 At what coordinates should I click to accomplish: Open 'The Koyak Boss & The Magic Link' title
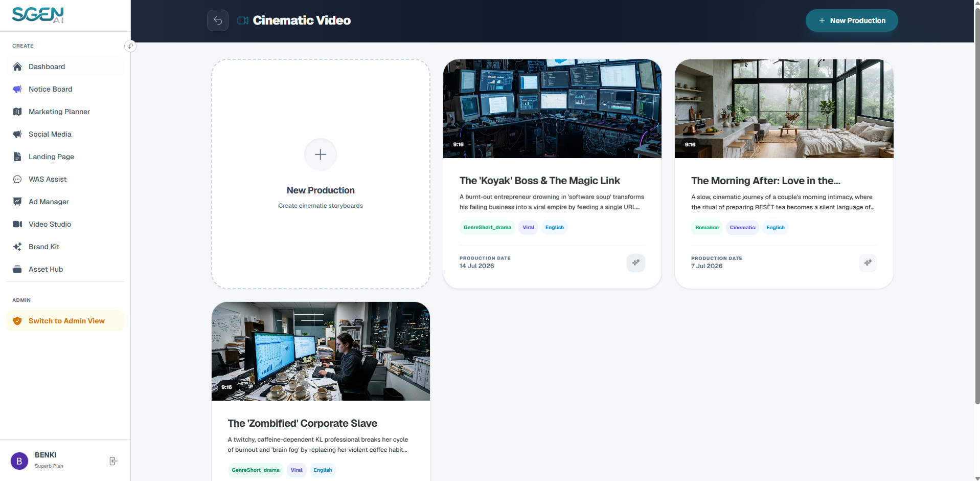[x=539, y=181]
